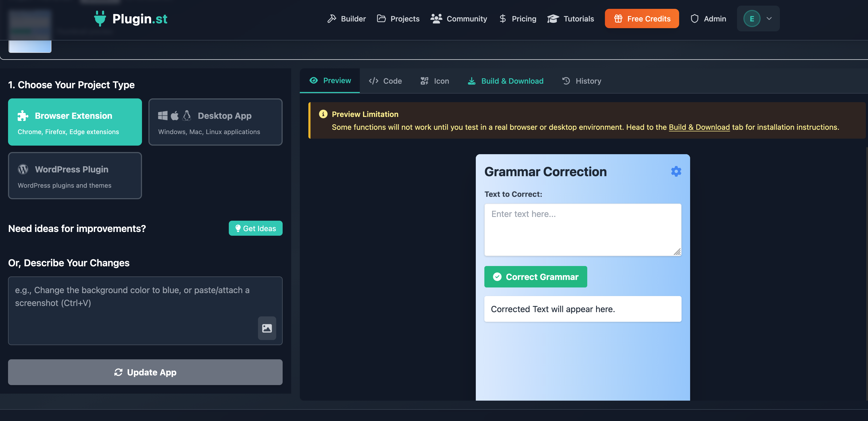Click the Projects folder icon

381,19
